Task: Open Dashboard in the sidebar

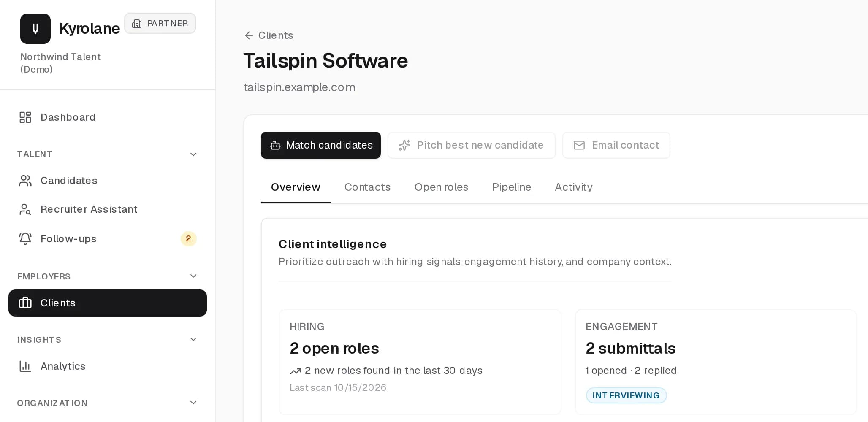Action: (108, 117)
